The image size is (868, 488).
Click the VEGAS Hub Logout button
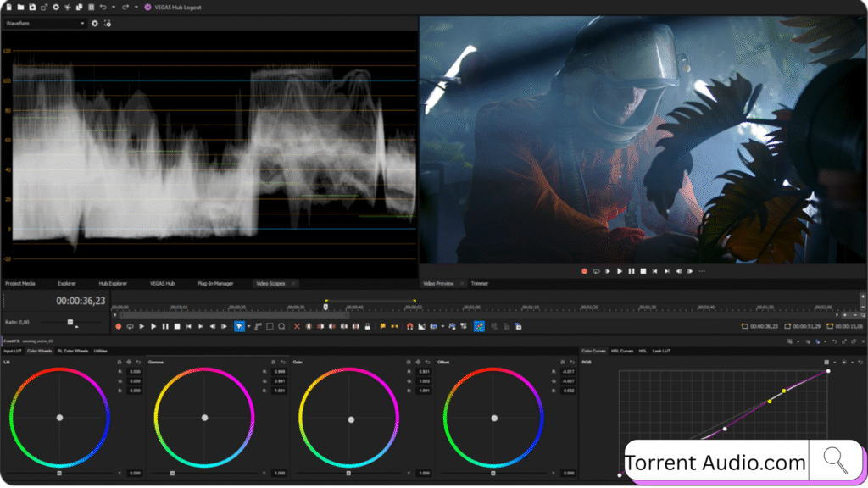click(175, 7)
